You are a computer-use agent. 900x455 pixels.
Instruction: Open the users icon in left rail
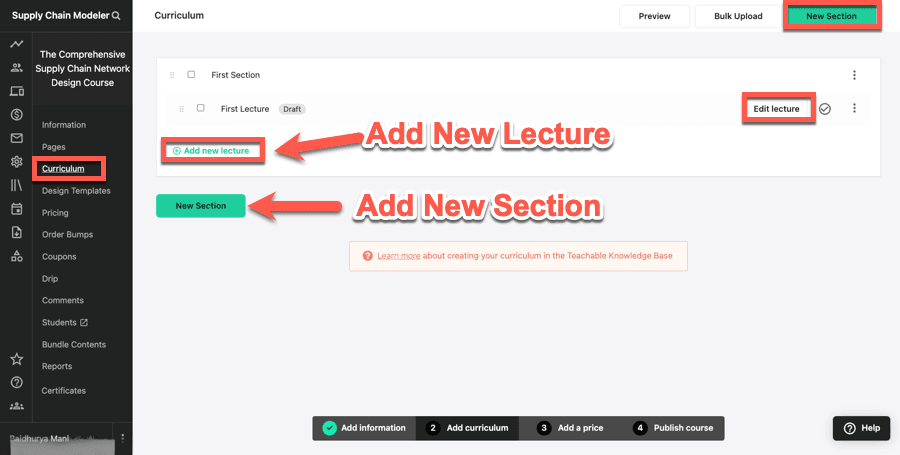[x=16, y=68]
